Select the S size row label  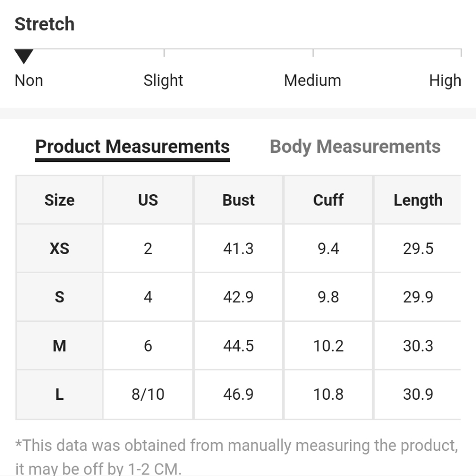pyautogui.click(x=60, y=297)
